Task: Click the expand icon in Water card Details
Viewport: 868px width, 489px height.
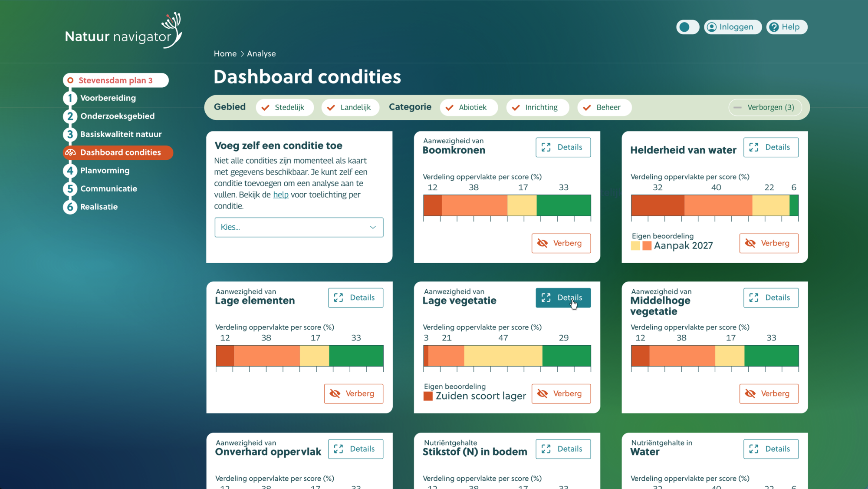Action: (754, 449)
